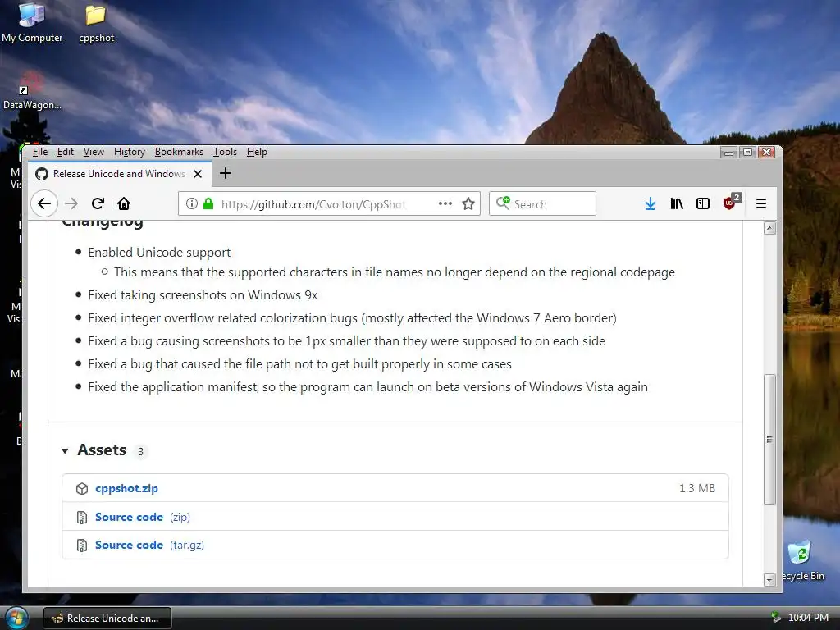Image resolution: width=840 pixels, height=630 pixels.
Task: Click the green padlock security icon
Action: pyautogui.click(x=208, y=203)
